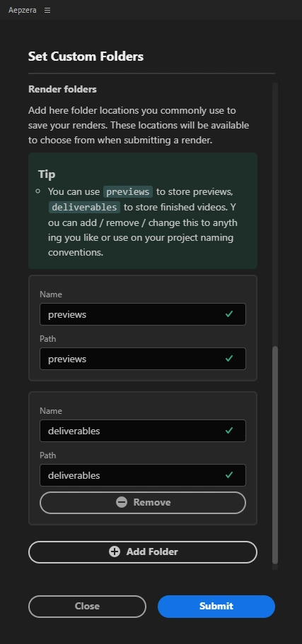Submit the custom folders settings
The width and height of the screenshot is (302, 644).
(x=216, y=606)
